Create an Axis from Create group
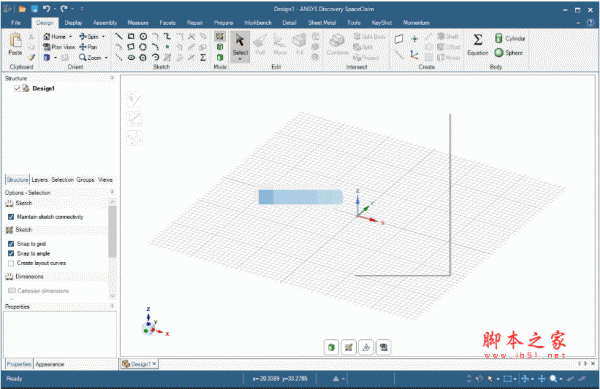The width and height of the screenshot is (600, 389). pos(399,55)
